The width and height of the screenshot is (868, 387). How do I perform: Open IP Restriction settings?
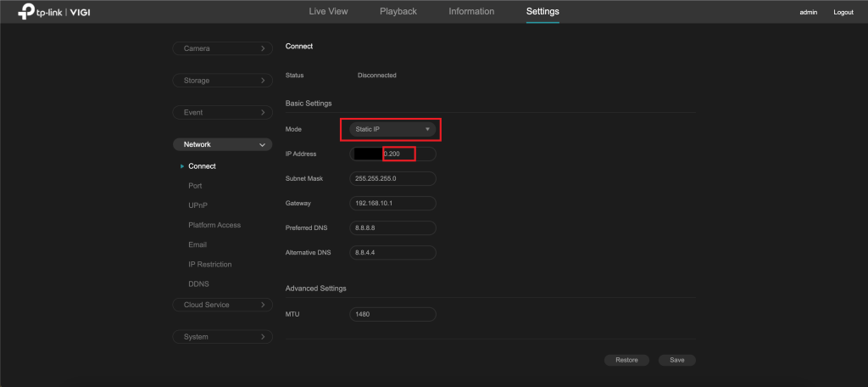pos(210,265)
